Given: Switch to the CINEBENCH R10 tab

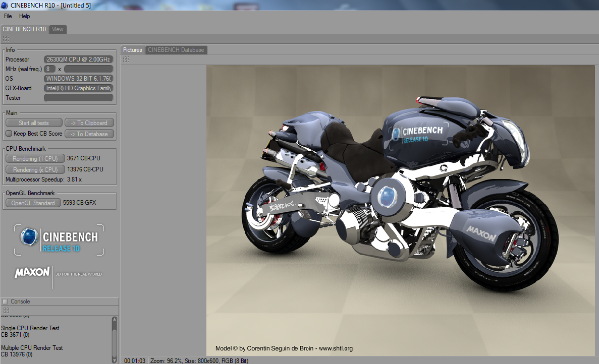Looking at the screenshot, I should pyautogui.click(x=24, y=29).
